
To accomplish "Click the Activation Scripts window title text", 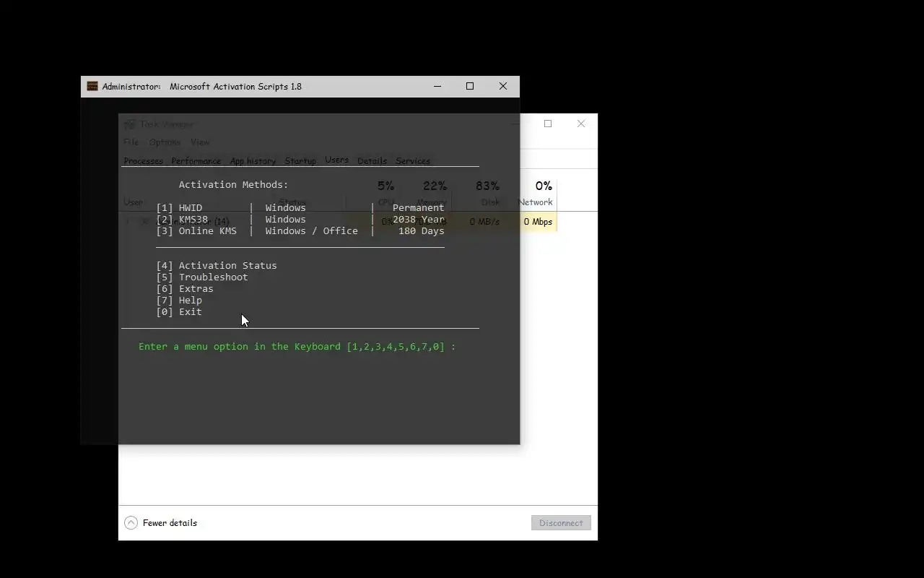I will coord(202,86).
